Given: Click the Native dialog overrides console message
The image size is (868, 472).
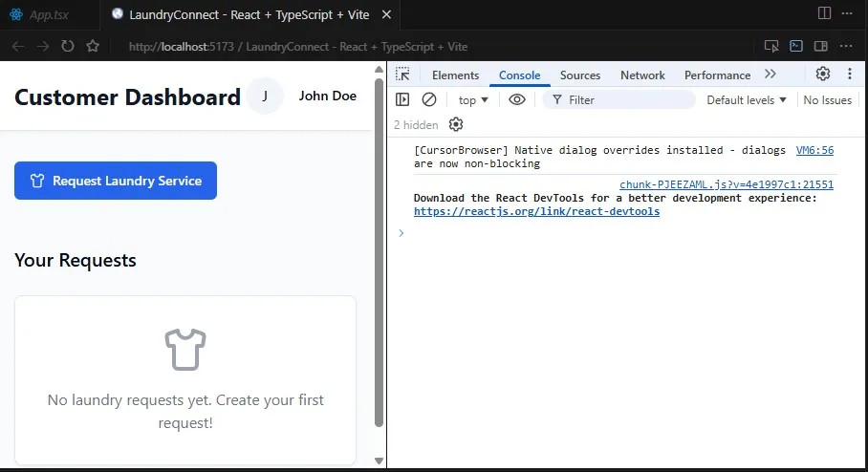Looking at the screenshot, I should tap(599, 157).
